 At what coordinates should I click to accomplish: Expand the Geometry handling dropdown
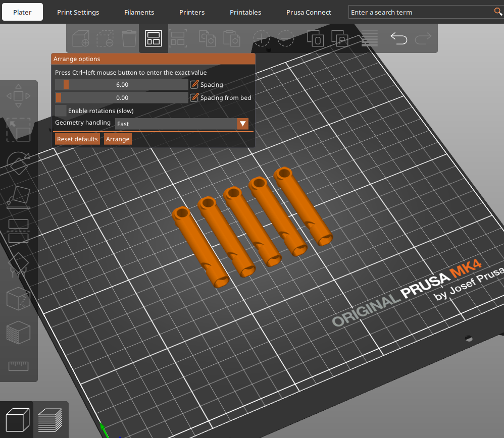pyautogui.click(x=242, y=124)
